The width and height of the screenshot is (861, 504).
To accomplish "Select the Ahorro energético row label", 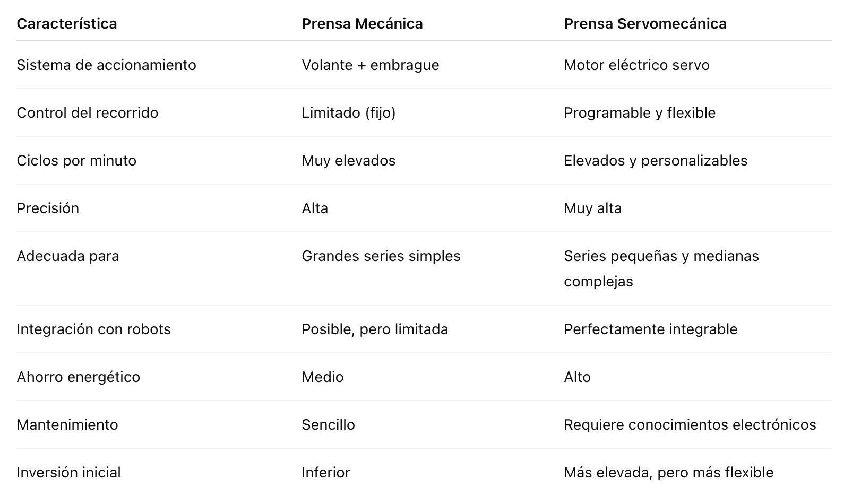I will [78, 377].
